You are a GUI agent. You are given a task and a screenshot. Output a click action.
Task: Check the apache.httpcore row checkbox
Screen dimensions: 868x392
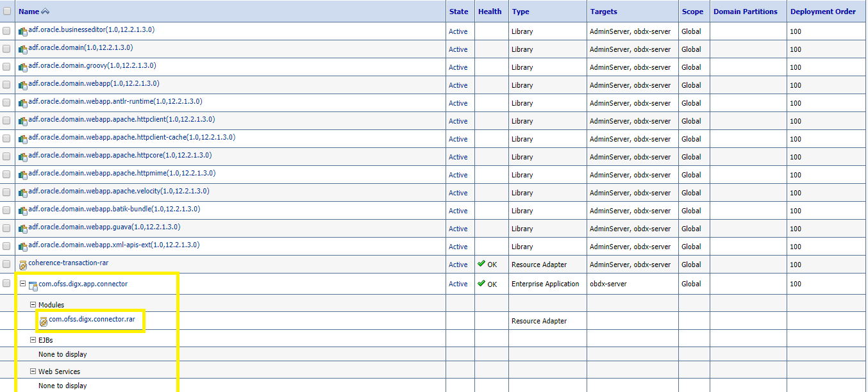pyautogui.click(x=6, y=156)
